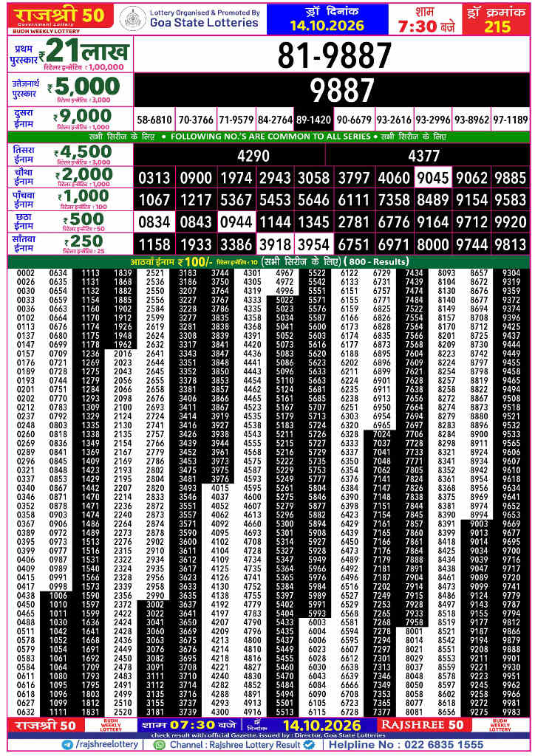Select first prize number 81-9887
This screenshot has width=535, height=756.
(334, 55)
